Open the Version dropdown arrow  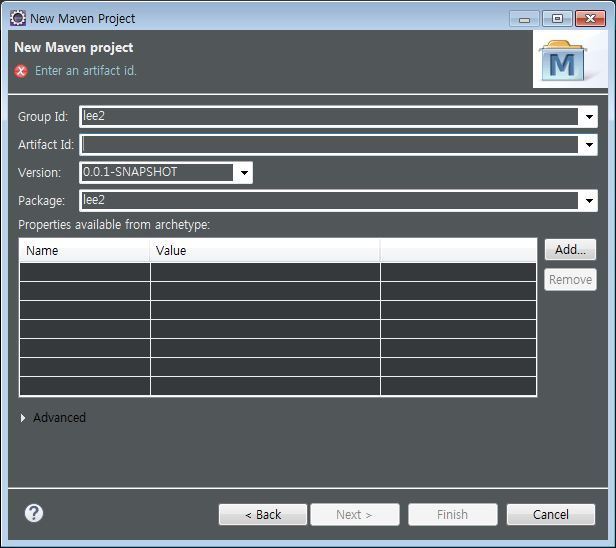tap(244, 172)
